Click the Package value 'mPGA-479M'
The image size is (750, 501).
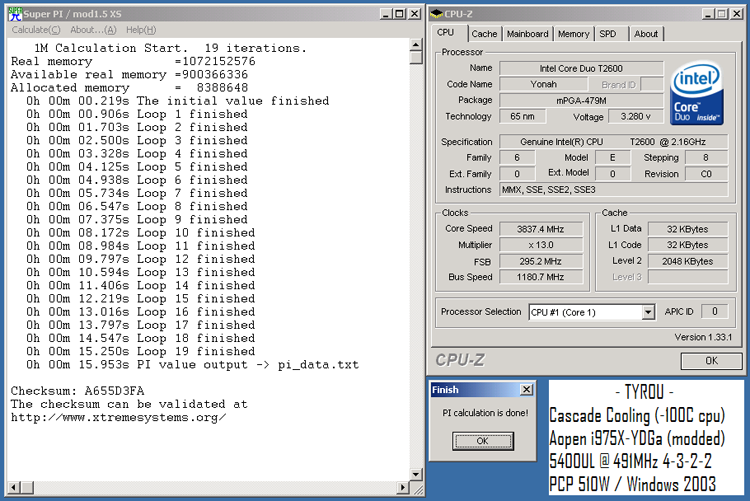581,100
